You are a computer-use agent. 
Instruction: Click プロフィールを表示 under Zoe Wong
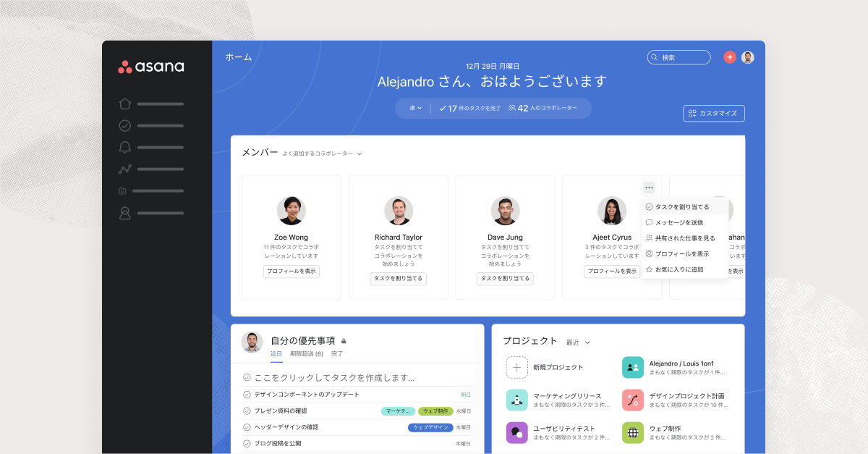[292, 272]
